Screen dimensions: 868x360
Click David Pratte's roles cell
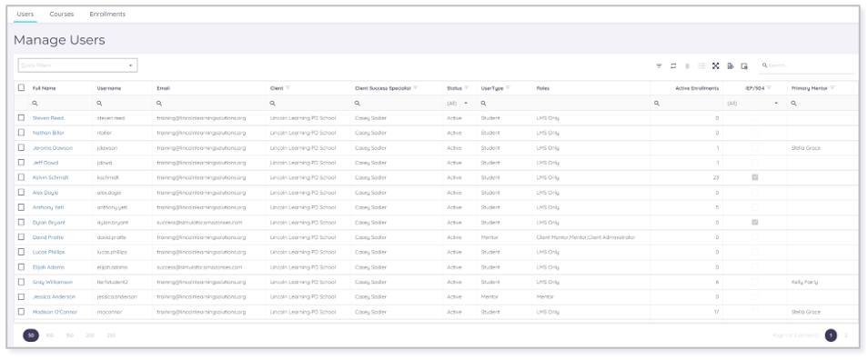point(586,237)
